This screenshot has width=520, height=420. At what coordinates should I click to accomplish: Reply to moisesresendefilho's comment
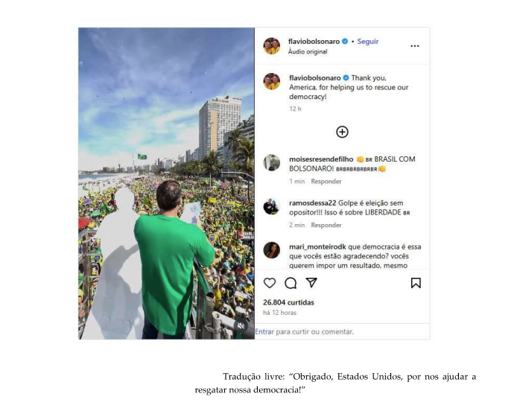tap(326, 181)
